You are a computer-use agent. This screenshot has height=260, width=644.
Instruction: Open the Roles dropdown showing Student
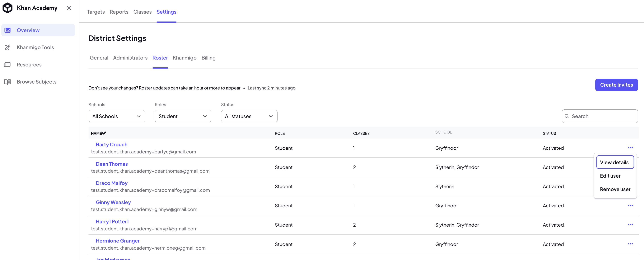[183, 116]
